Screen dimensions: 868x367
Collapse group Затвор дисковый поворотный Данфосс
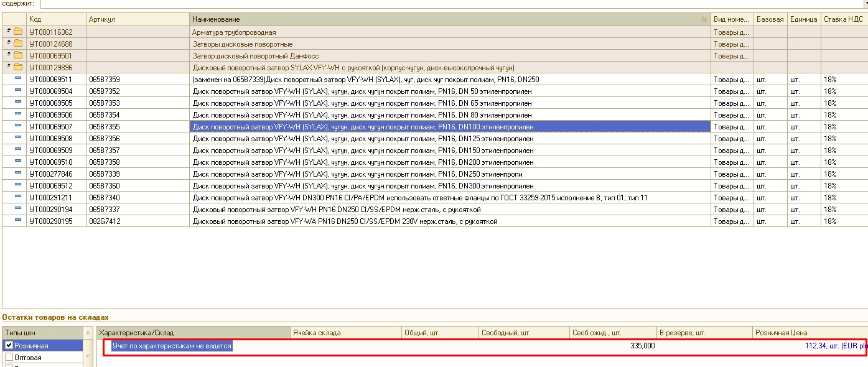tap(9, 55)
